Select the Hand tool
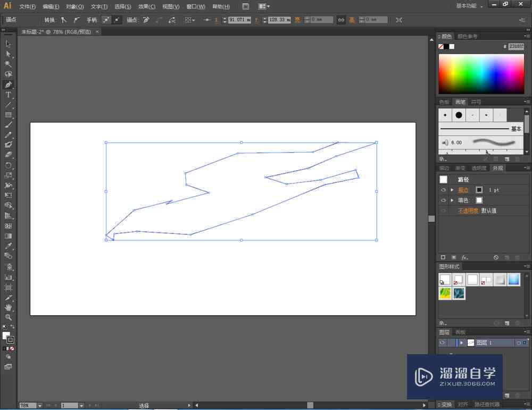 coord(8,307)
